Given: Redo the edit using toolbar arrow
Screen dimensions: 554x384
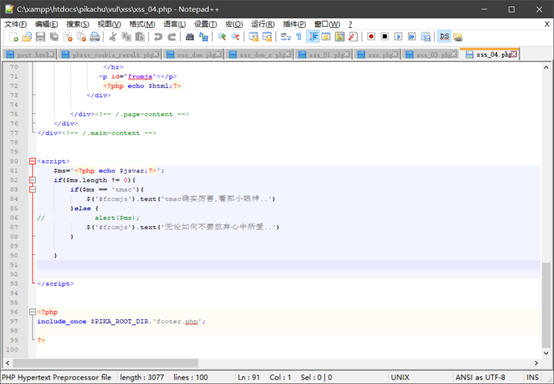Looking at the screenshot, I should [172, 37].
